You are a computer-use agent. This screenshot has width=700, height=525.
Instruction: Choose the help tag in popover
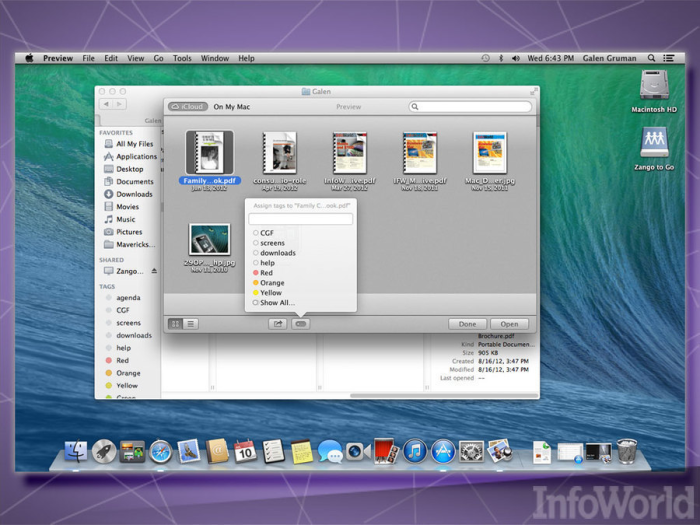264,262
